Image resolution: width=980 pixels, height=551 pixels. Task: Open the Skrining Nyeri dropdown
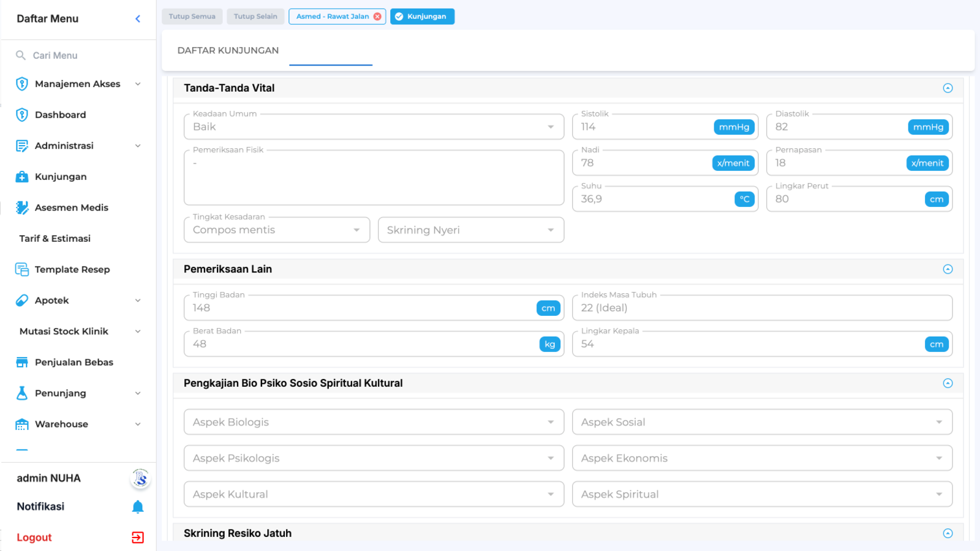[x=471, y=230]
